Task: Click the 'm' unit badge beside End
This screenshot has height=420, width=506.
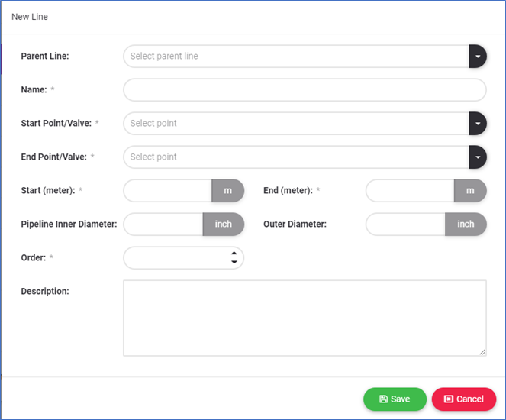Action: click(x=470, y=191)
